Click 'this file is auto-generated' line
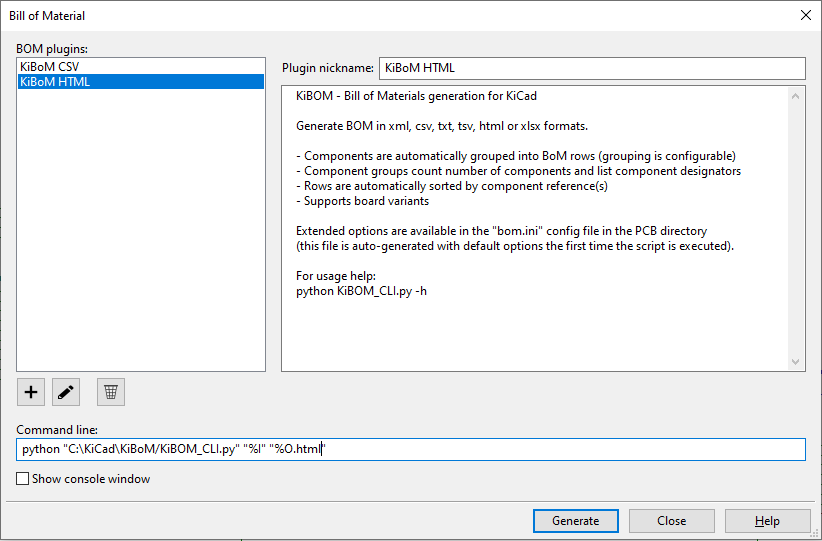822x541 pixels. 515,246
